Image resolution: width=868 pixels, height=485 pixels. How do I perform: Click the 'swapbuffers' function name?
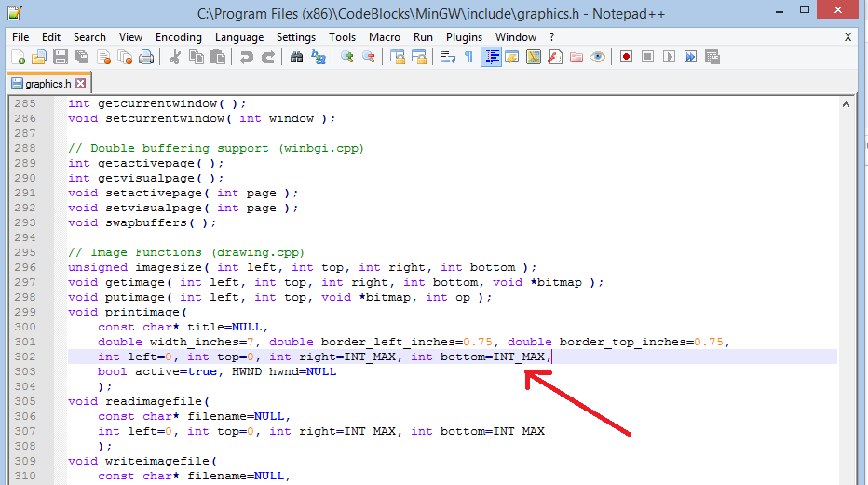tap(146, 222)
